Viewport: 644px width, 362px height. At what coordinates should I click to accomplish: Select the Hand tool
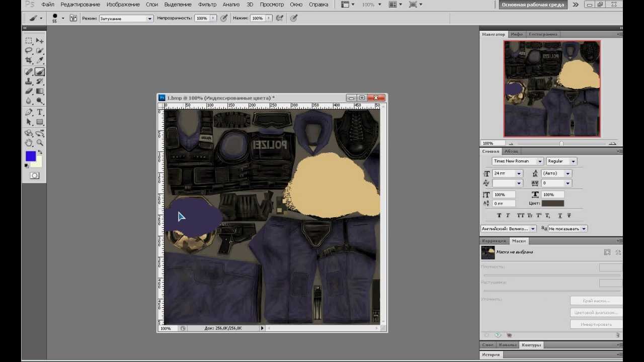click(x=29, y=143)
